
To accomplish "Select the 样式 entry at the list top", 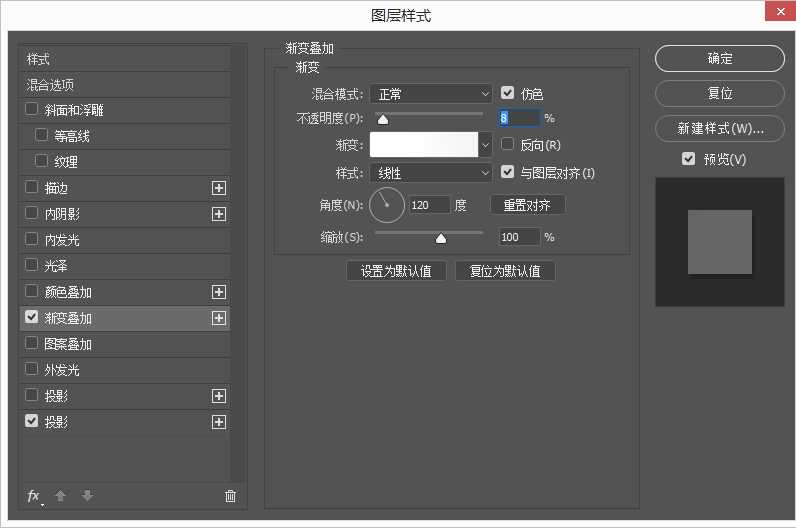I will tap(38, 59).
